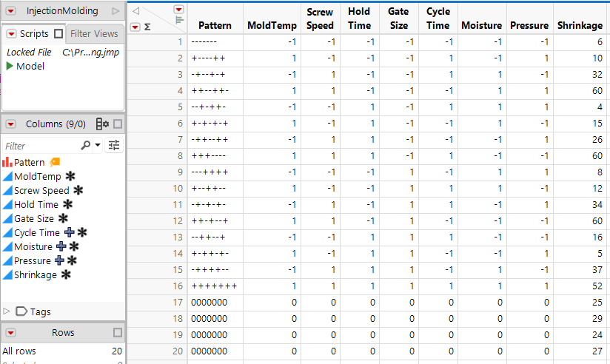This screenshot has height=364, width=610.
Task: Click the MoldTemp continuous modeling type icon
Action: (x=7, y=177)
